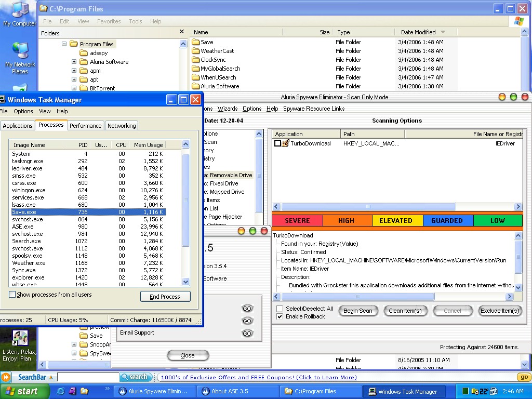Expand the Aluria Software tree node
This screenshot has height=399, width=532.
[74, 61]
